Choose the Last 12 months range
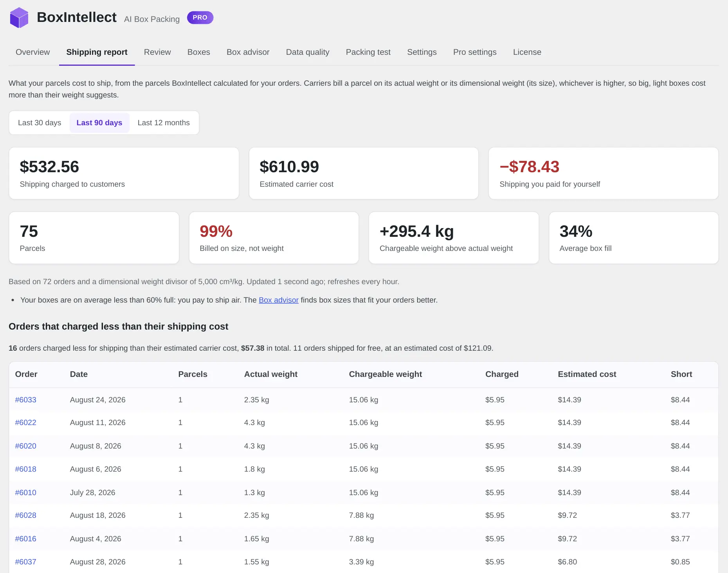This screenshot has width=728, height=573. tap(164, 123)
